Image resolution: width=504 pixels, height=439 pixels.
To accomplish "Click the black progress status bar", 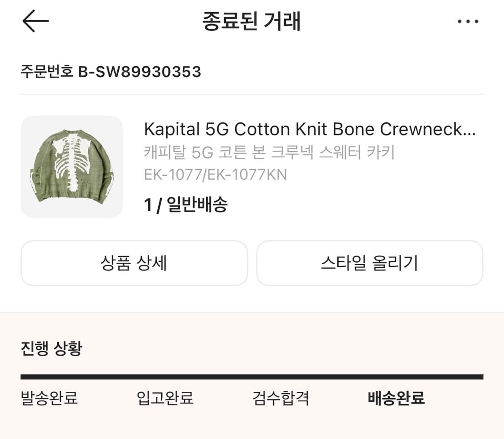I will (252, 377).
